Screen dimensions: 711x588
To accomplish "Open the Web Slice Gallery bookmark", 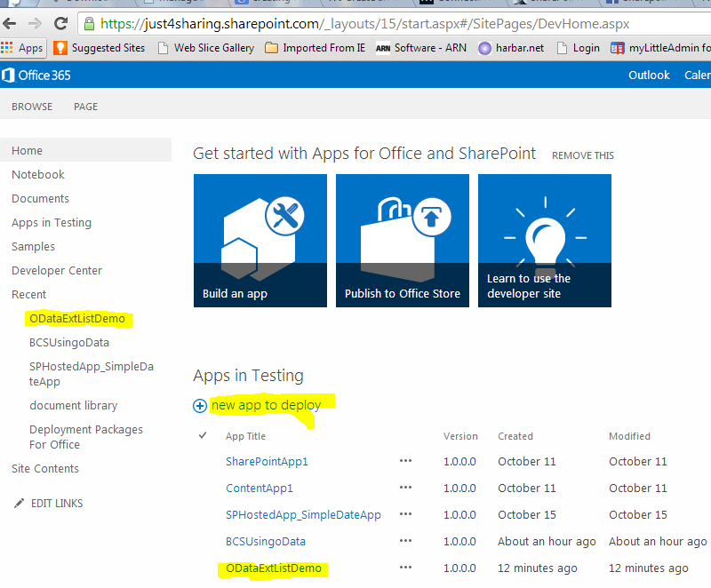I will (206, 48).
